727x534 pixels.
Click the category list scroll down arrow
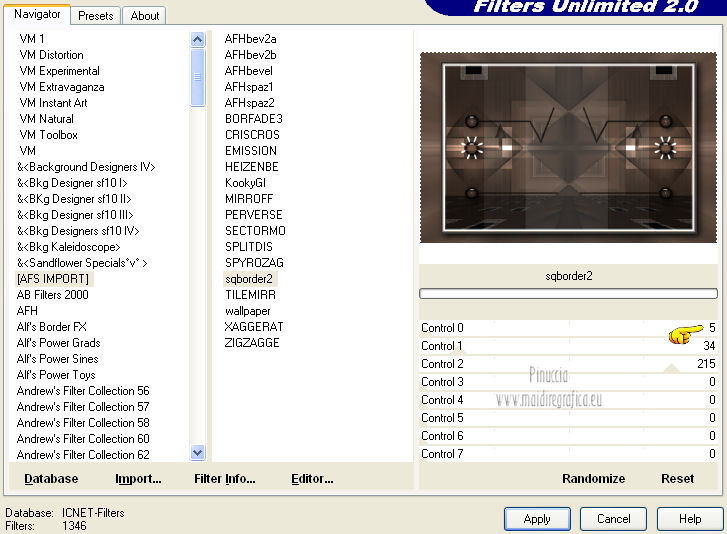[x=198, y=452]
